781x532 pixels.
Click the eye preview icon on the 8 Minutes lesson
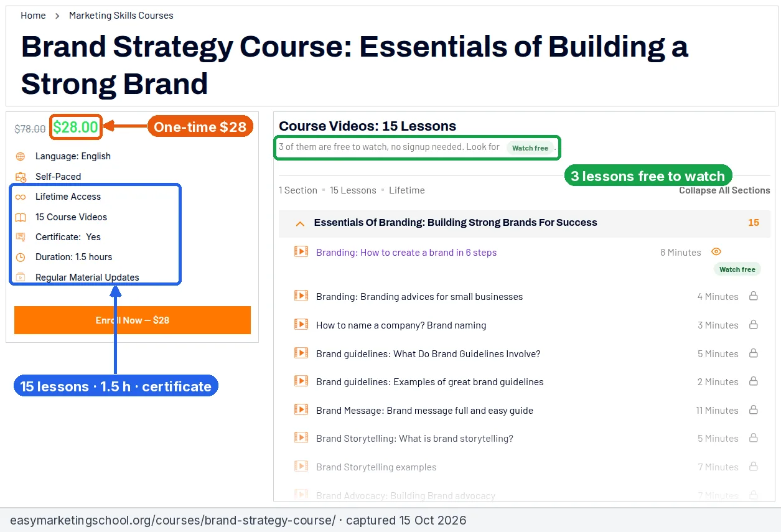pyautogui.click(x=716, y=252)
